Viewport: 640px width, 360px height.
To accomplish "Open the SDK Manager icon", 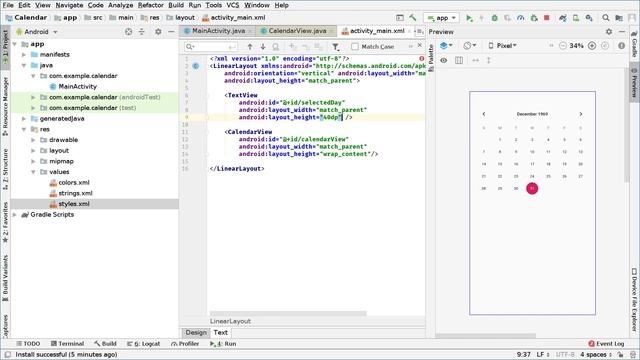I will point(589,18).
